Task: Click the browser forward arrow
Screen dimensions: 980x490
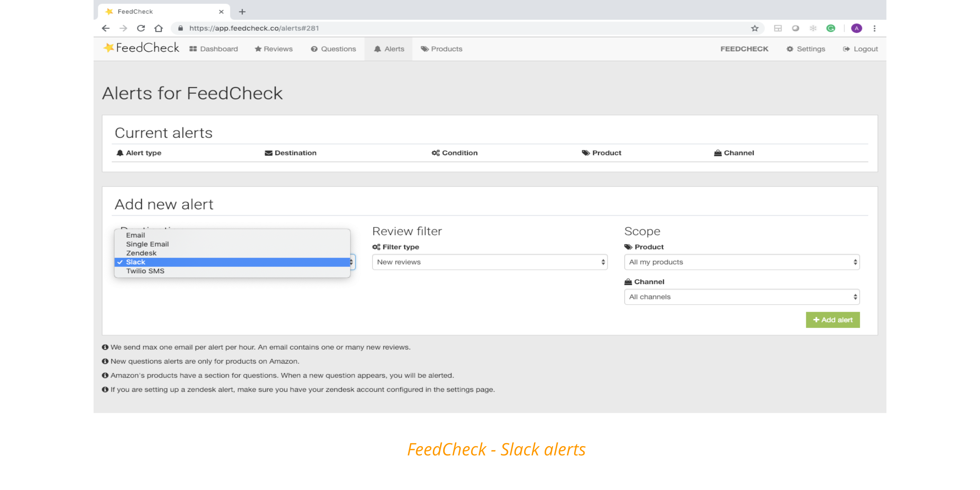Action: point(123,28)
